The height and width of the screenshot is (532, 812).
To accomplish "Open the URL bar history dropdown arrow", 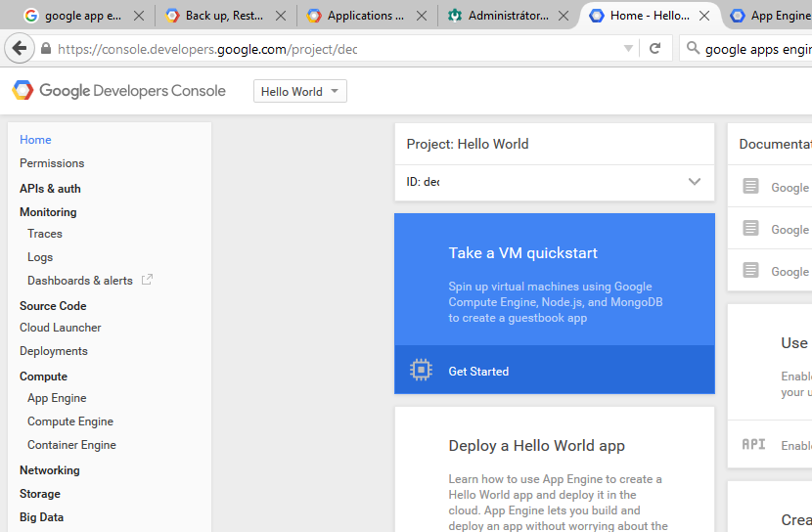I will pos(628,49).
